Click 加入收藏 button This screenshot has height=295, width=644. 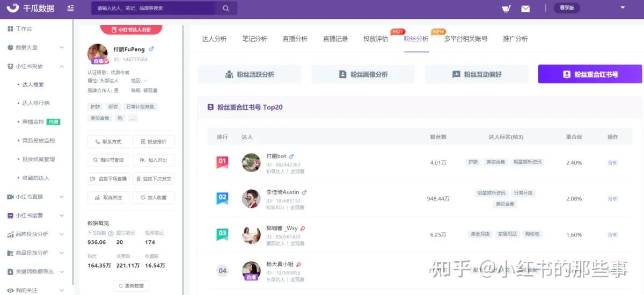pyautogui.click(x=153, y=198)
